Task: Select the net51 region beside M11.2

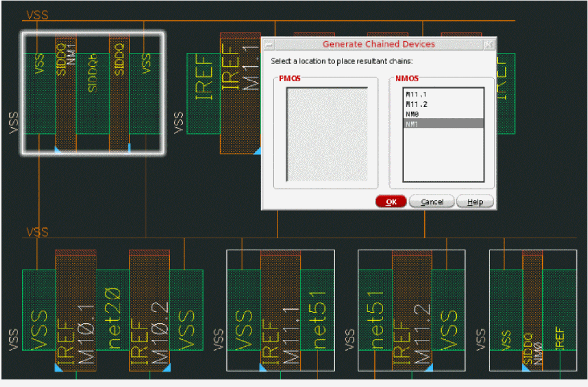Action: (x=376, y=310)
